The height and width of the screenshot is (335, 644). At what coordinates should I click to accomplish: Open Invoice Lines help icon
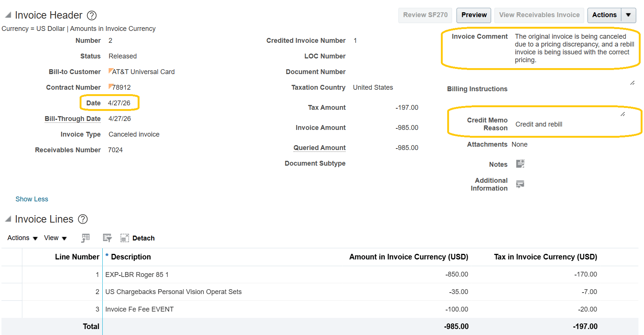83,219
